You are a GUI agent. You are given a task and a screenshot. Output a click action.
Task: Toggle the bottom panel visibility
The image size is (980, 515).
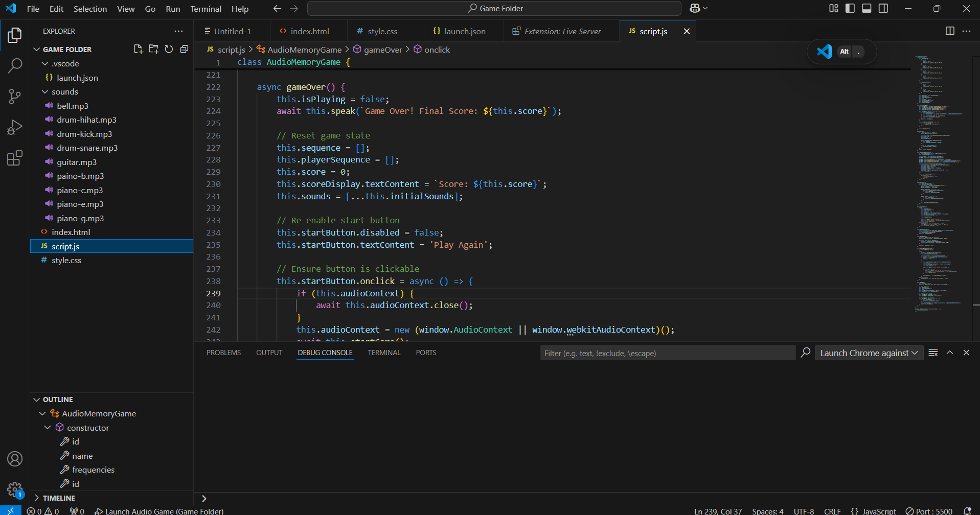point(867,8)
